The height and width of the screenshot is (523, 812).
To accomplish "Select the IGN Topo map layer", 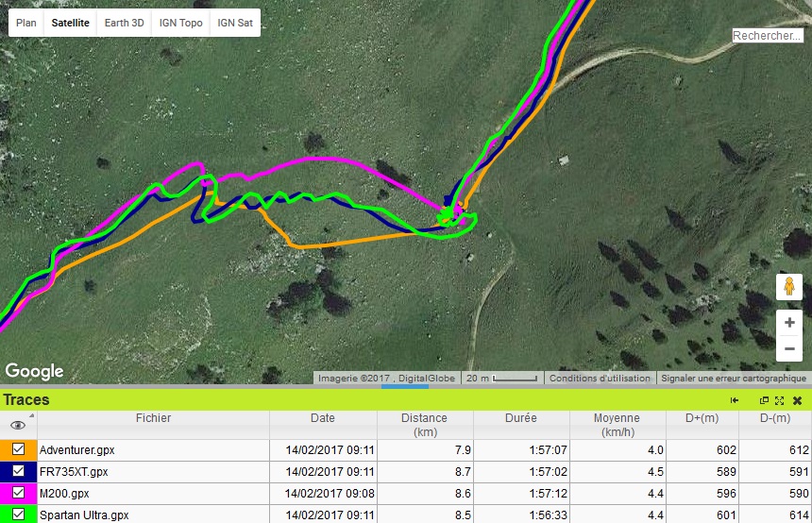I will pyautogui.click(x=179, y=23).
